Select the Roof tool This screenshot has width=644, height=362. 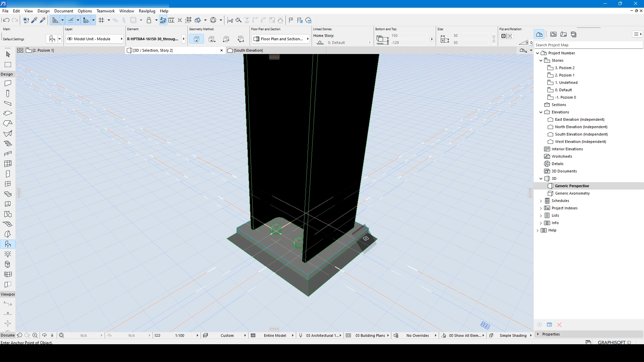coord(8,123)
